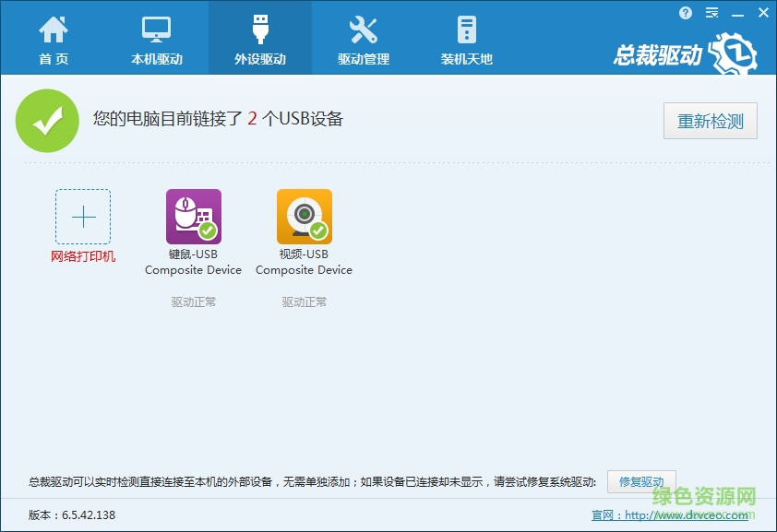The image size is (777, 532).
Task: Open the 装机天地 tab
Action: click(466, 40)
